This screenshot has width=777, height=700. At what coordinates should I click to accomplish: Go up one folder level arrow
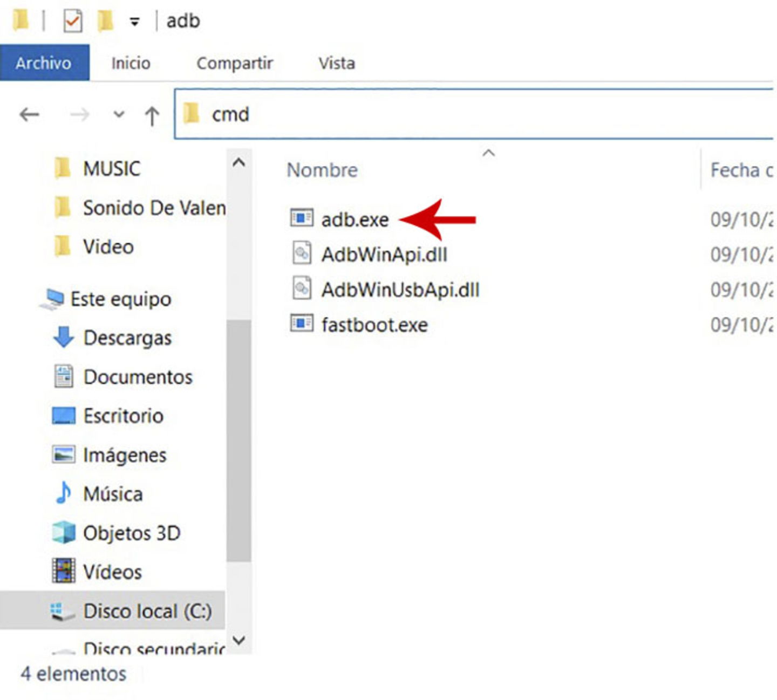pos(152,115)
